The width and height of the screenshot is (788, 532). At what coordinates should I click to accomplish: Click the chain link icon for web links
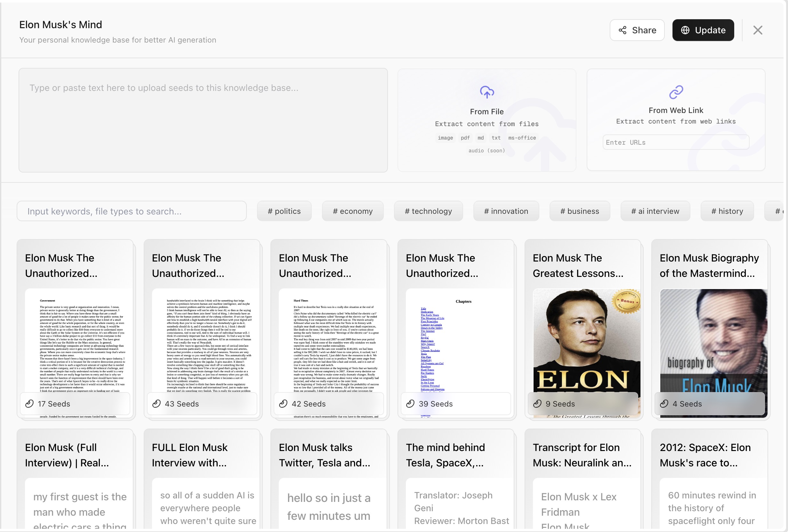[x=676, y=92]
